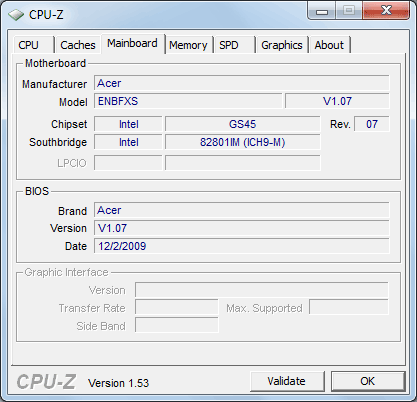Click the CPU-Z title bar app icon
The height and width of the screenshot is (402, 417).
coord(16,15)
